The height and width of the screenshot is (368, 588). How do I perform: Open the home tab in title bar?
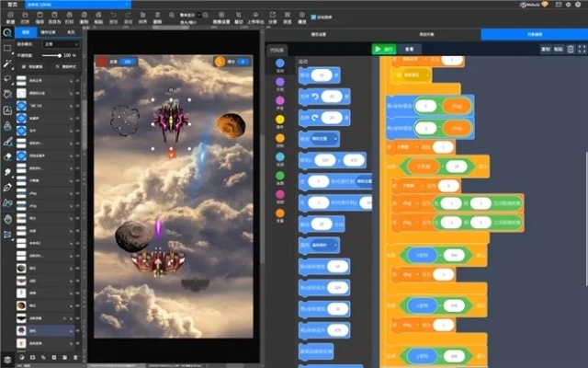[x=13, y=5]
